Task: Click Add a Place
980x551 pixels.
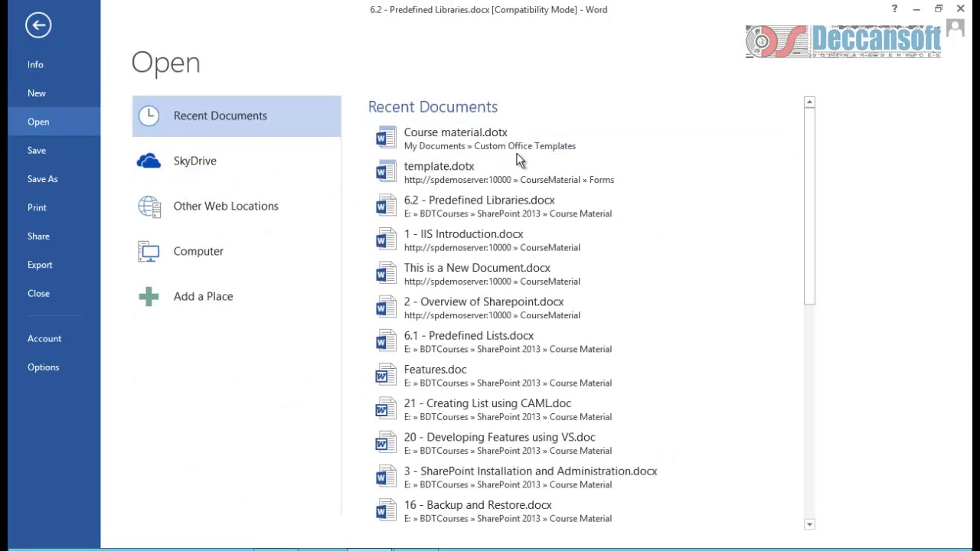Action: click(x=237, y=296)
